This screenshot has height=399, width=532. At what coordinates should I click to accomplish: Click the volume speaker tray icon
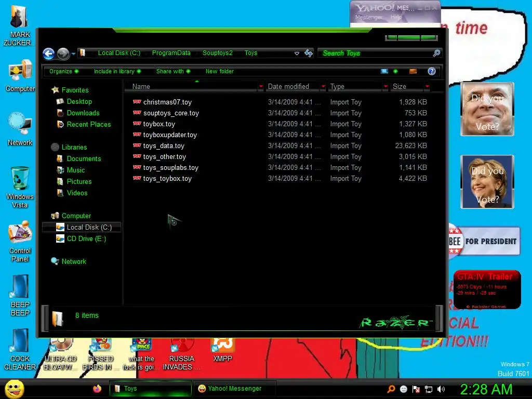tap(441, 389)
